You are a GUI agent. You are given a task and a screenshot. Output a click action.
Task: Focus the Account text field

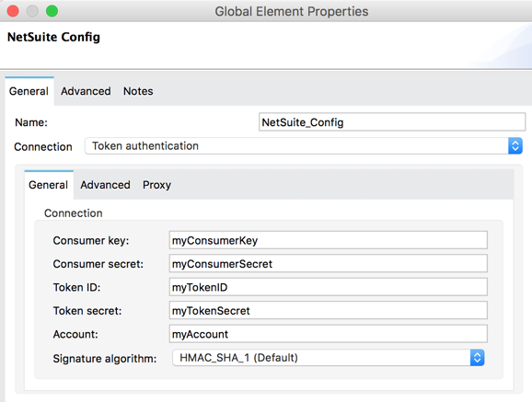[328, 334]
